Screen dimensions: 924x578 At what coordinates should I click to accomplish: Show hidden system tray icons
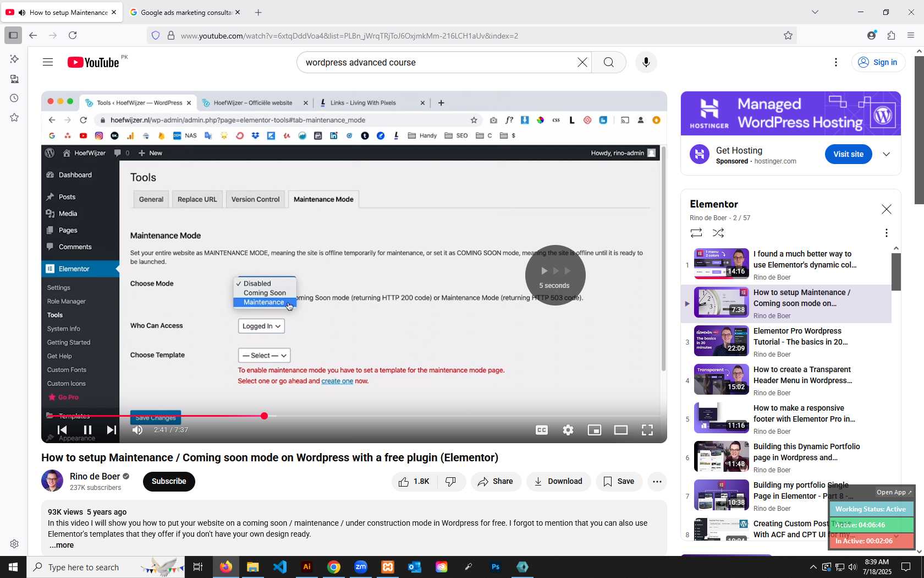click(x=813, y=567)
